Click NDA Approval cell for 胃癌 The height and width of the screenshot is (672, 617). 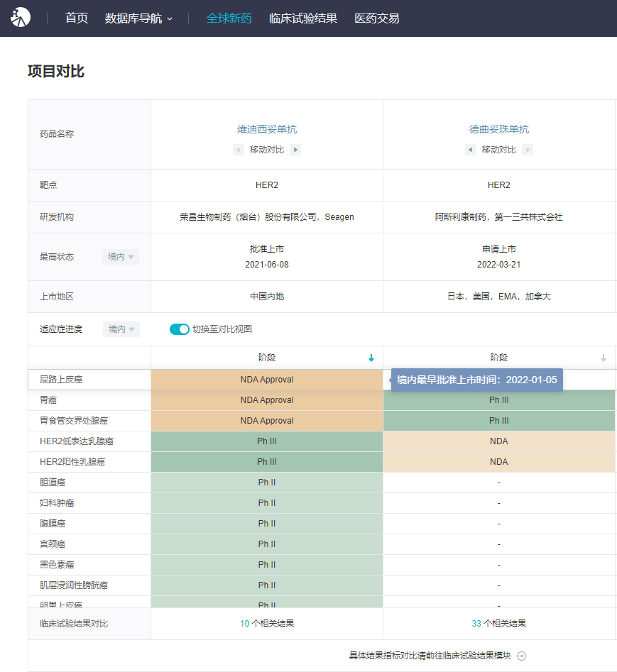[267, 400]
